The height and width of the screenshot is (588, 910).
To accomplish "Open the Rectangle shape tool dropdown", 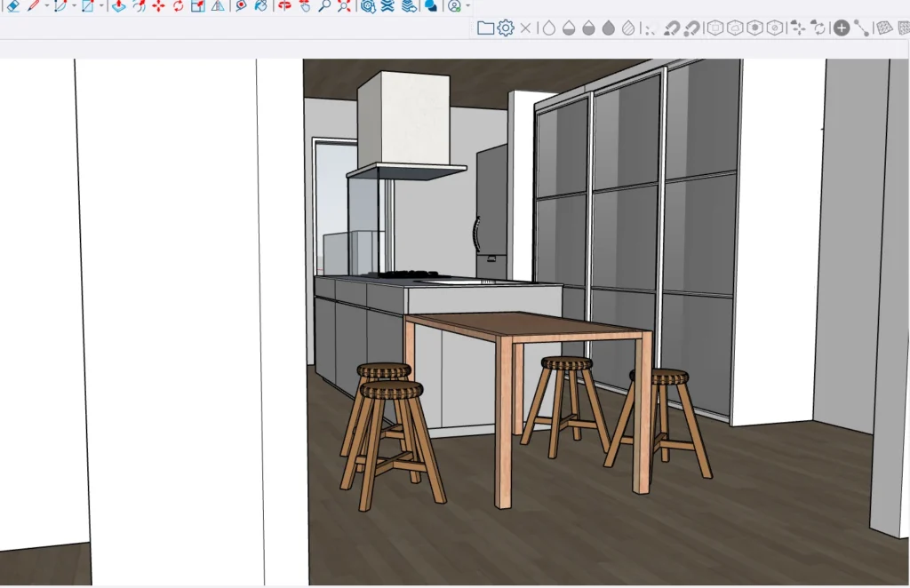I will pos(101,6).
